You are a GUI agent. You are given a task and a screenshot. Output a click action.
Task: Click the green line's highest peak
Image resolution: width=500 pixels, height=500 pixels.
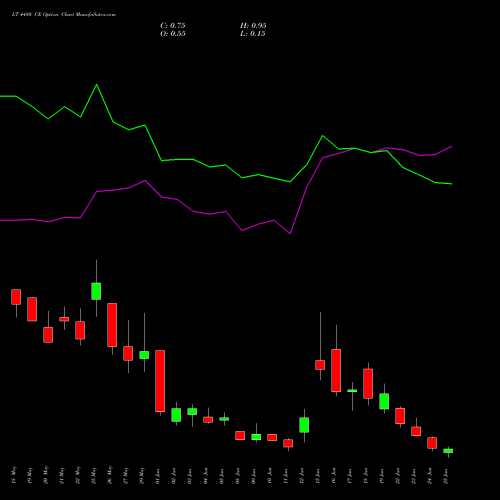97,85
